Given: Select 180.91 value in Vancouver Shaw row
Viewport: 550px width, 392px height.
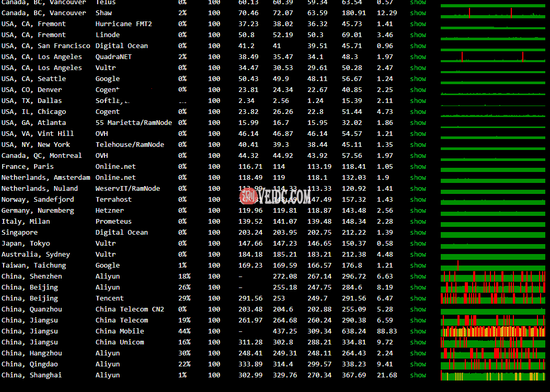Looking at the screenshot, I should coord(353,13).
